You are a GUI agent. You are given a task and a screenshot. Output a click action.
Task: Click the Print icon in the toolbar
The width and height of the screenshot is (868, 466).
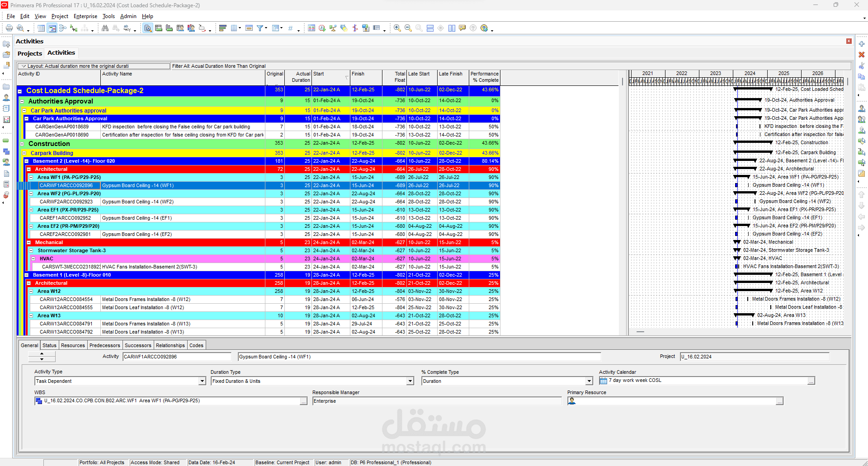(x=9, y=28)
